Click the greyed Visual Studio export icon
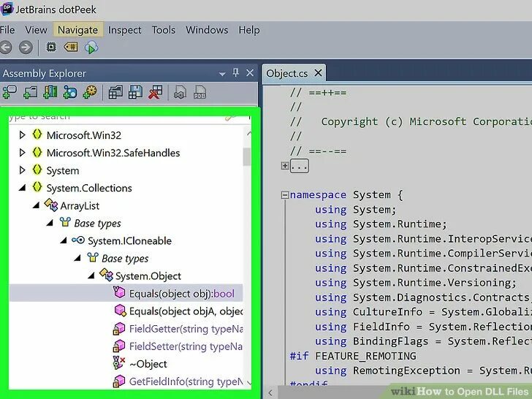 pyautogui.click(x=180, y=92)
